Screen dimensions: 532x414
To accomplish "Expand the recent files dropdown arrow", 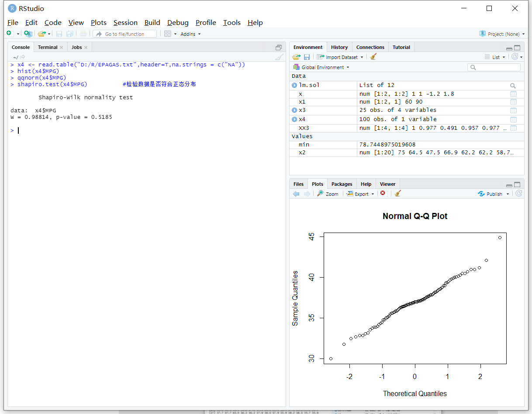I will point(49,34).
